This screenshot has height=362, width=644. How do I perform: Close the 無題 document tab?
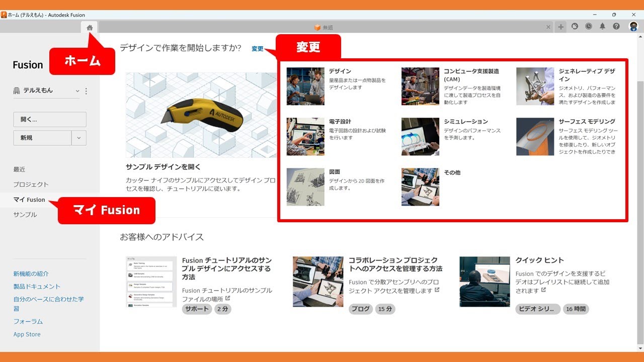coord(548,27)
